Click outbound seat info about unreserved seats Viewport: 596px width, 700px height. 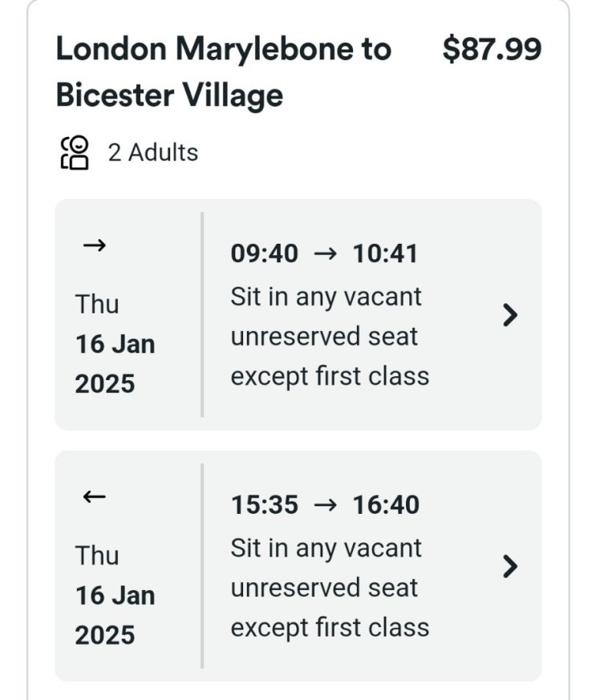[330, 336]
